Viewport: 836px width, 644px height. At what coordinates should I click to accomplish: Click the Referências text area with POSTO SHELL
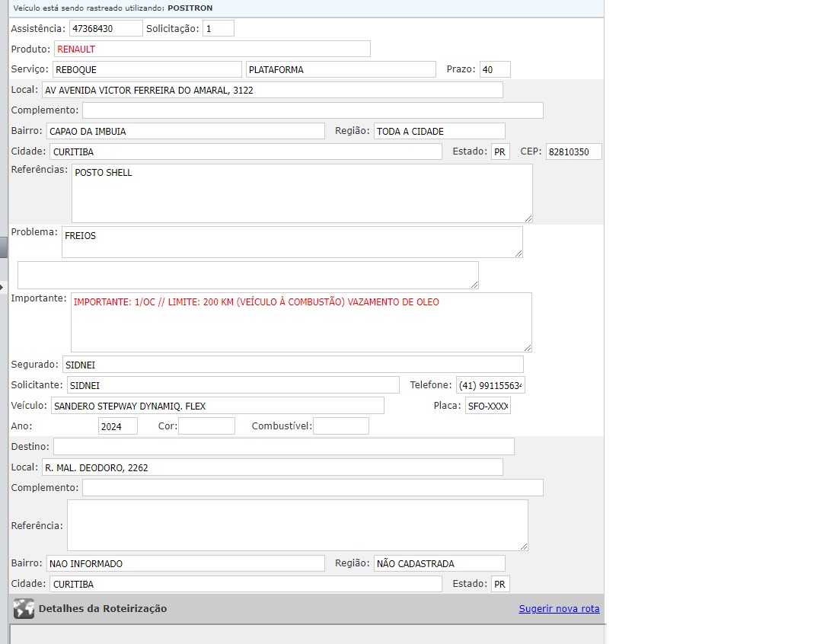302,193
